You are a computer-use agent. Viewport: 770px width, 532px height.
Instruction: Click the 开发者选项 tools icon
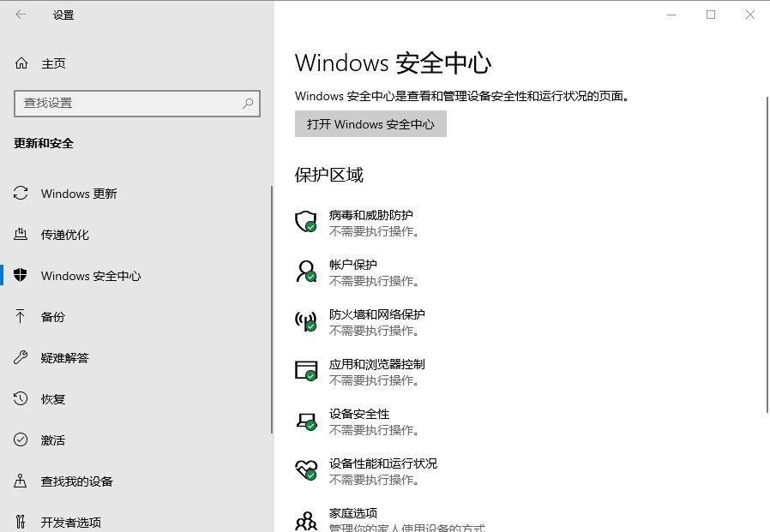20,521
